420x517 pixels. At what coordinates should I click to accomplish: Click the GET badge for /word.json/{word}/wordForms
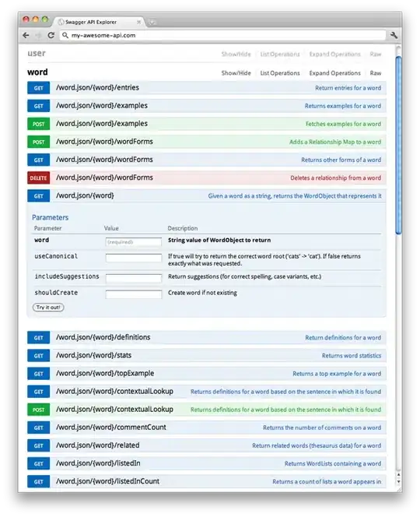(39, 160)
